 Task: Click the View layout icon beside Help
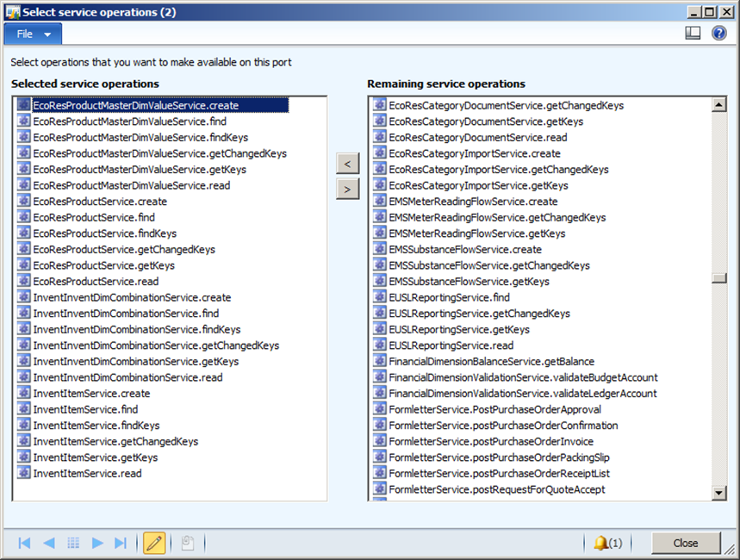(693, 34)
